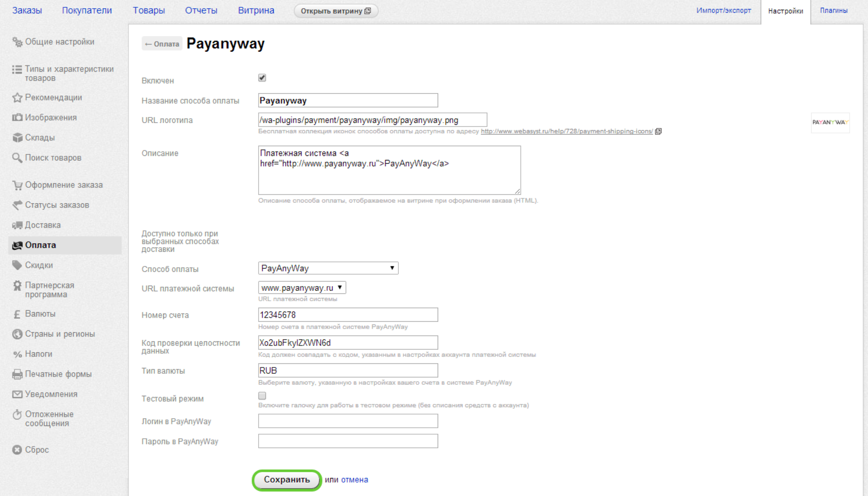Click the Тип валюты RUB field
The image size is (868, 496).
coord(348,370)
